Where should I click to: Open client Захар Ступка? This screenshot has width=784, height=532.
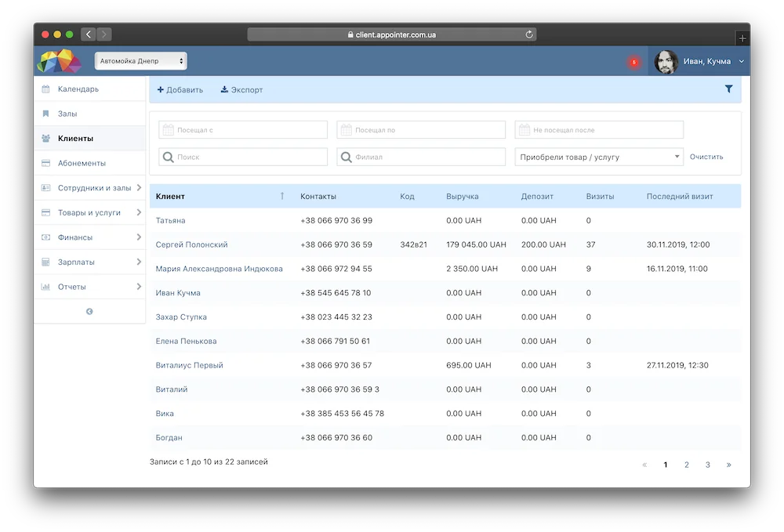coord(181,317)
